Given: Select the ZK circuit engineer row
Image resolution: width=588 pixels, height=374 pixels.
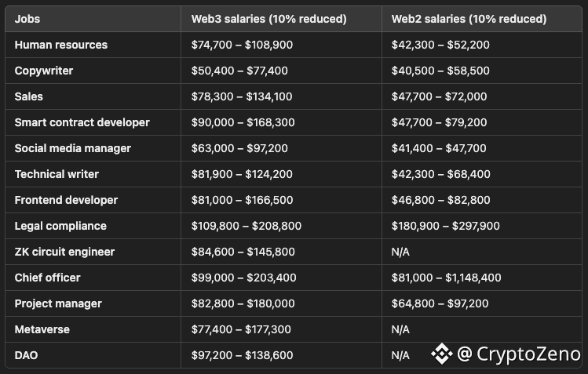Looking at the screenshot, I should 294,252.
